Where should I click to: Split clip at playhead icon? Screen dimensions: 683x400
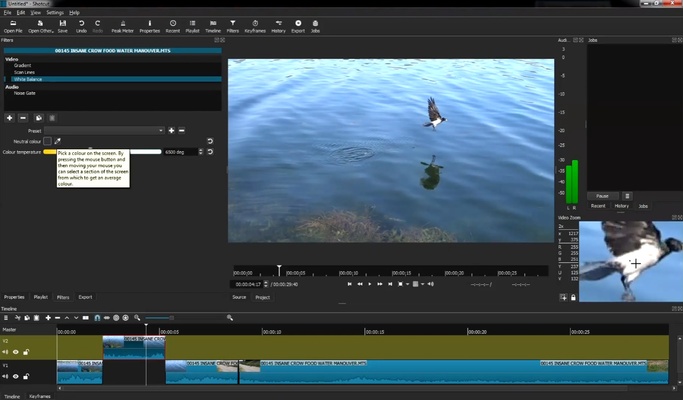[x=86, y=318]
